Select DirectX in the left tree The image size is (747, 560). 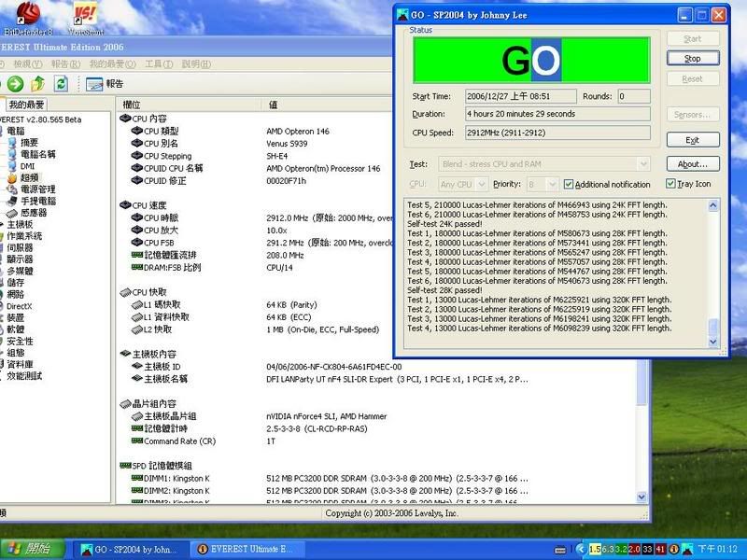[20, 306]
